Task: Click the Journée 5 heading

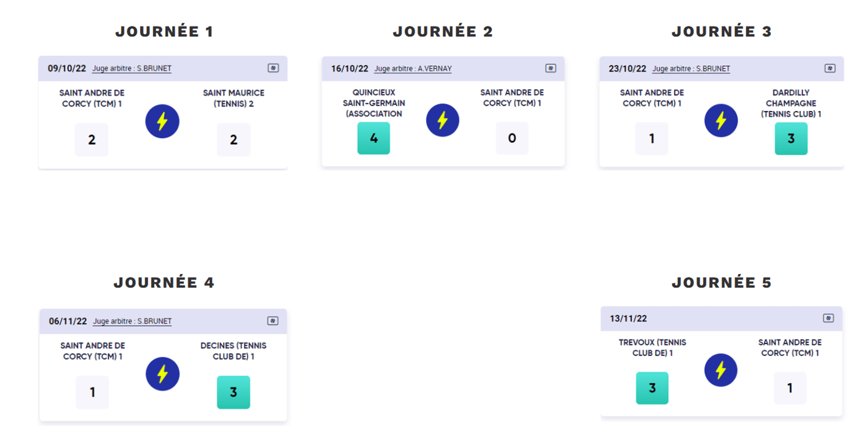Action: tap(721, 283)
